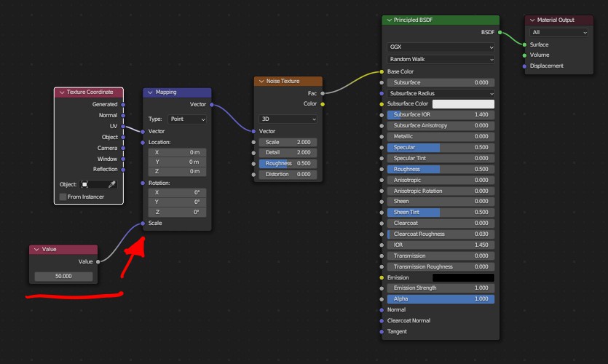Click the Clearcoat Roughness field
608x364 pixels.
441,234
